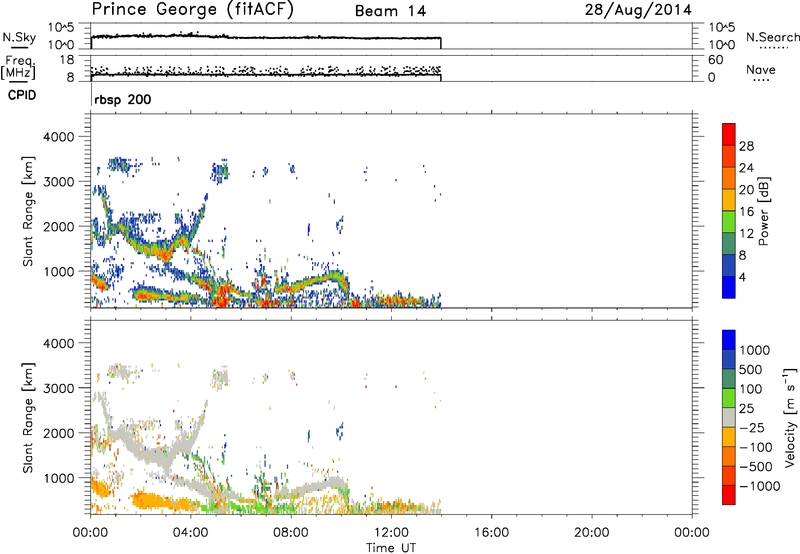
Task: Click the "2000" tick of the power panel
Action: pos(58,226)
